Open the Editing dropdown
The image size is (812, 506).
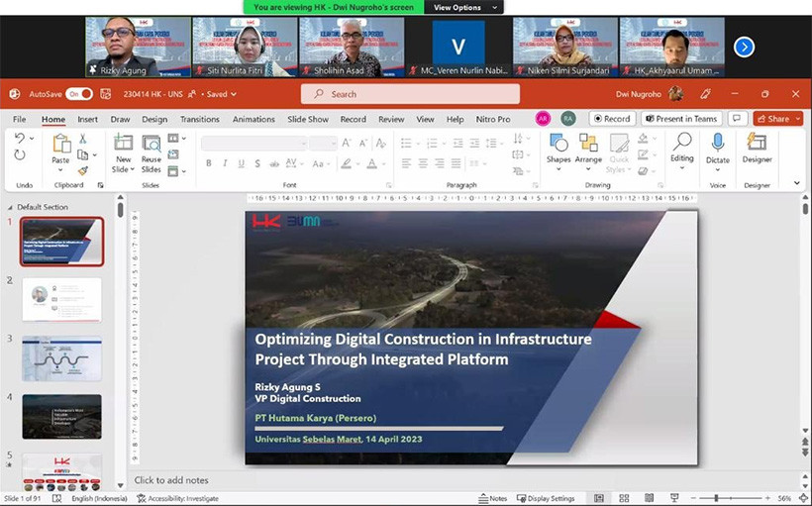tap(682, 152)
